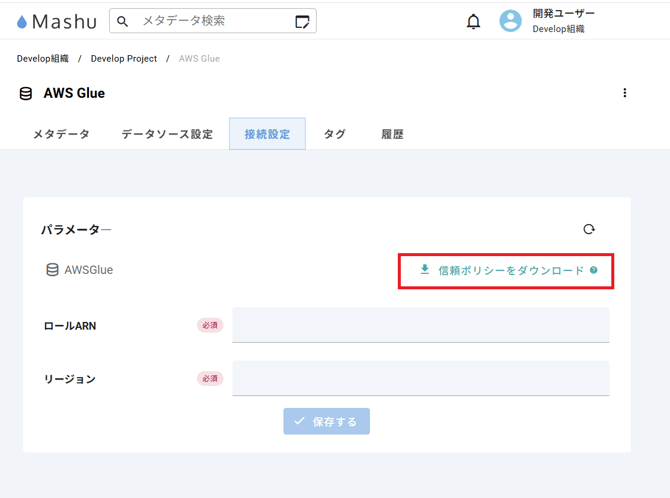This screenshot has width=670, height=498.
Task: Navigate to Develop Project breadcrumb
Action: (x=124, y=59)
